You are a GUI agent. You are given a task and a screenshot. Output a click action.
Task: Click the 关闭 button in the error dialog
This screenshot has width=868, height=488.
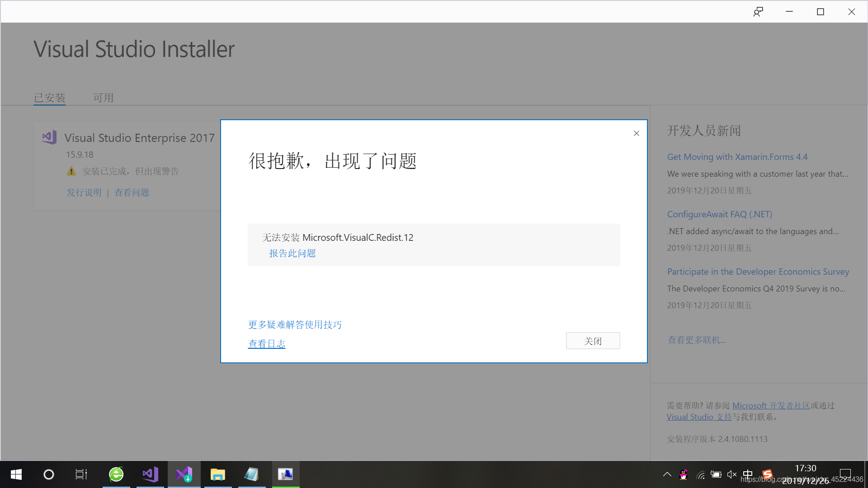click(x=593, y=340)
